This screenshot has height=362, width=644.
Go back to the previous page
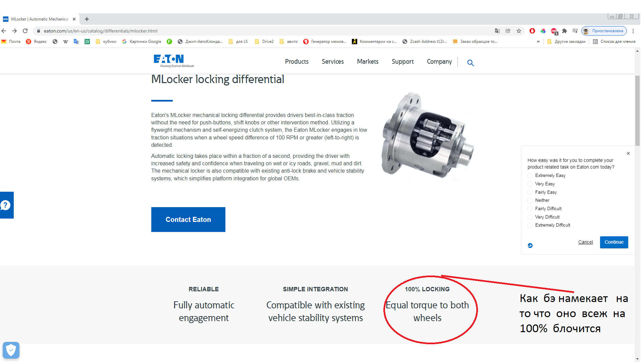point(4,31)
